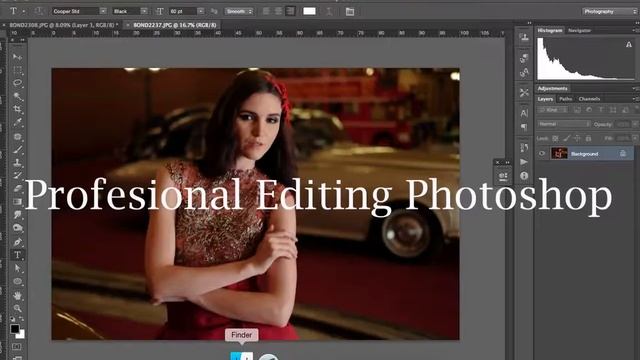The image size is (640, 360).
Task: Set center align text
Action: tap(278, 11)
